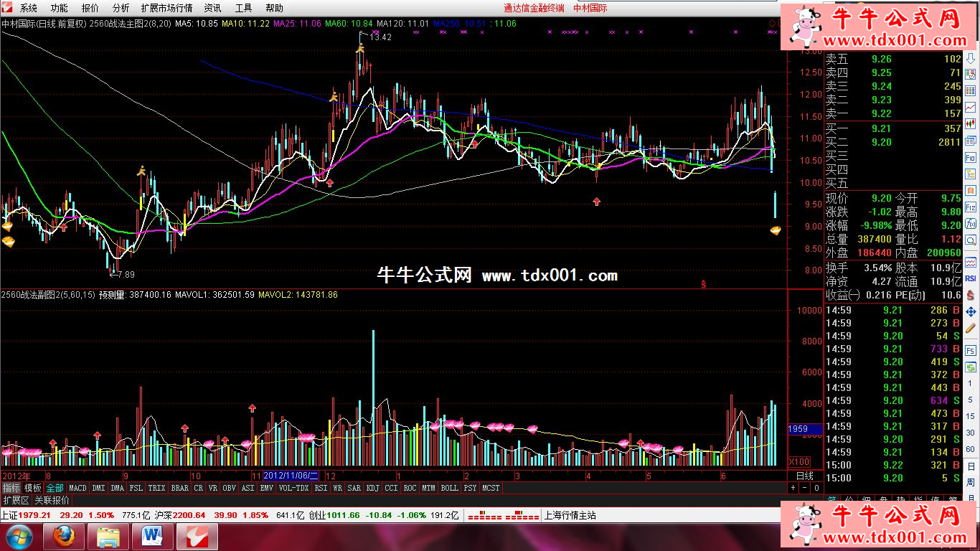Screen dimensions: 980x551
Task: Open the 帮助 menu
Action: [x=274, y=8]
